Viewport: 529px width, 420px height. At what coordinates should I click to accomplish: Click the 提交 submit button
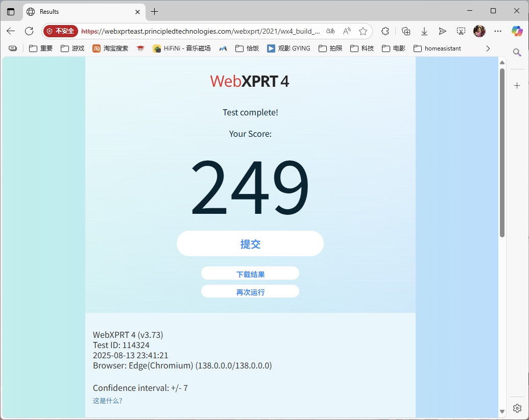250,243
